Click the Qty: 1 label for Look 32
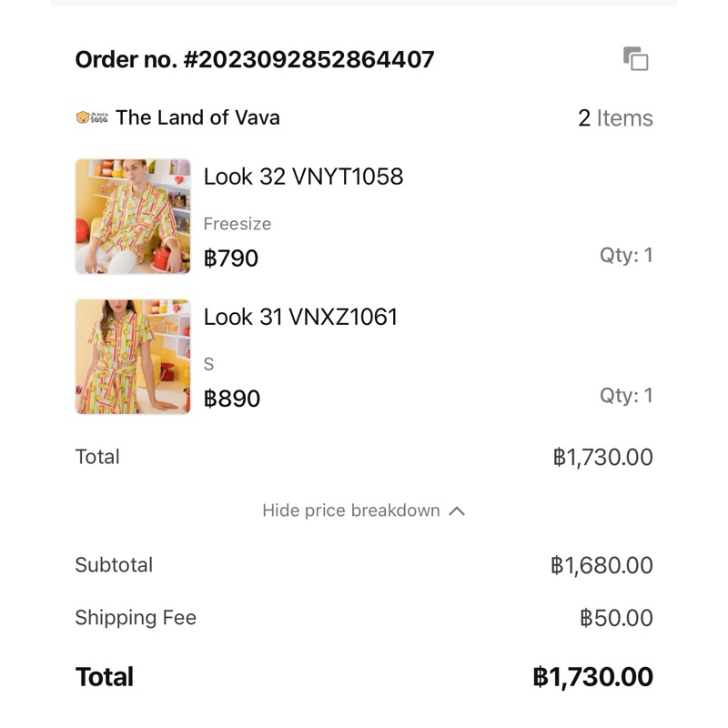The image size is (728, 728). point(625,256)
